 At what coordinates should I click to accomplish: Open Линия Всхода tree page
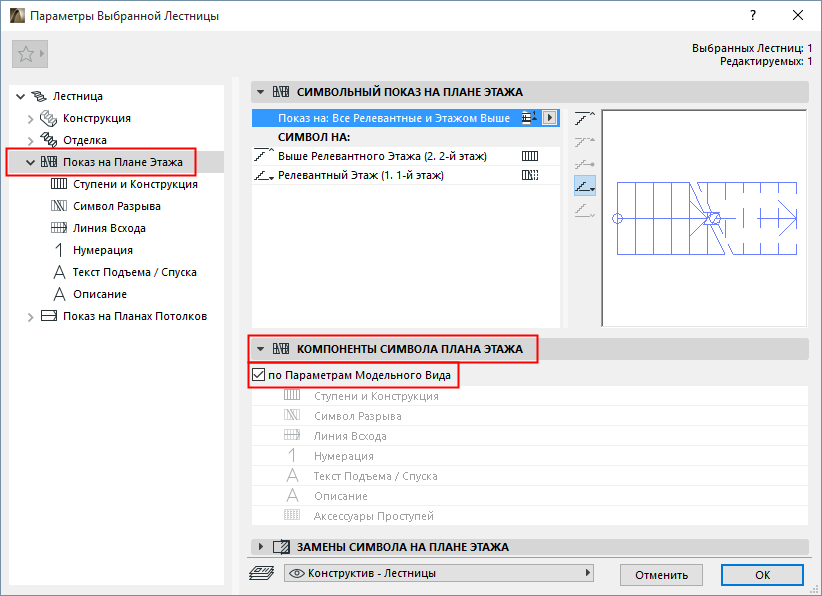point(109,229)
